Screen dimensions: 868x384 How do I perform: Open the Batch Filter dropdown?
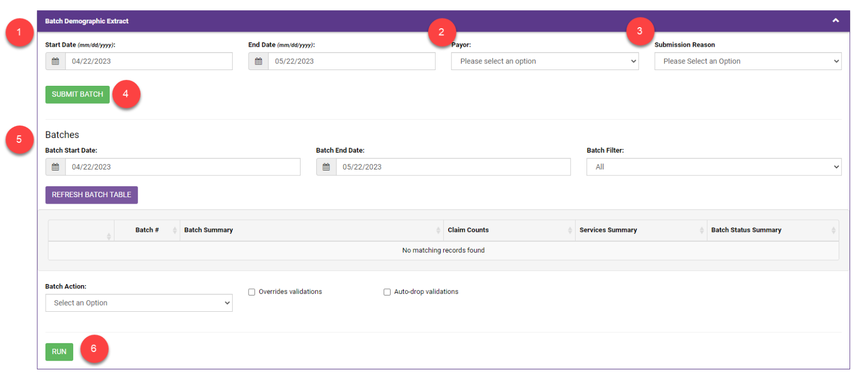point(713,167)
